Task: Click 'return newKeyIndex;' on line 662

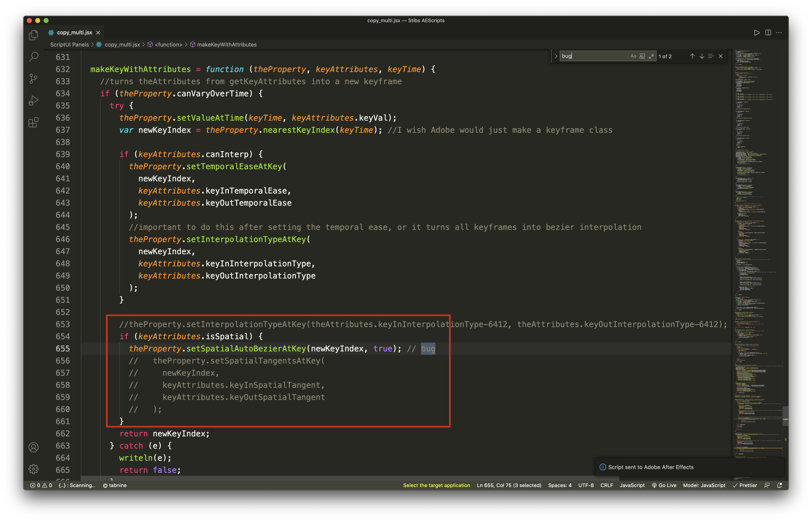Action: [164, 433]
